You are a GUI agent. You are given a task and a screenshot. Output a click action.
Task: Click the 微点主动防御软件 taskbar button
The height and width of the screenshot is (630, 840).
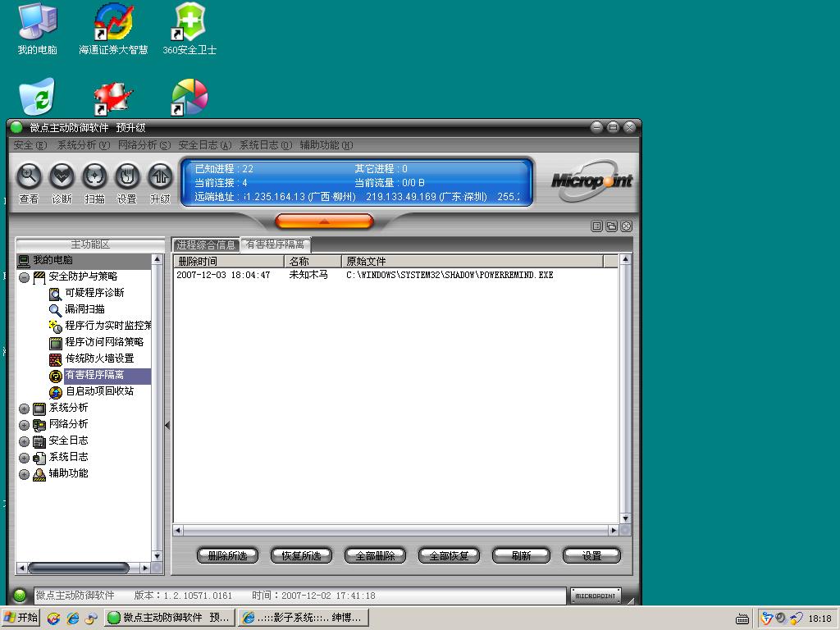click(x=169, y=618)
